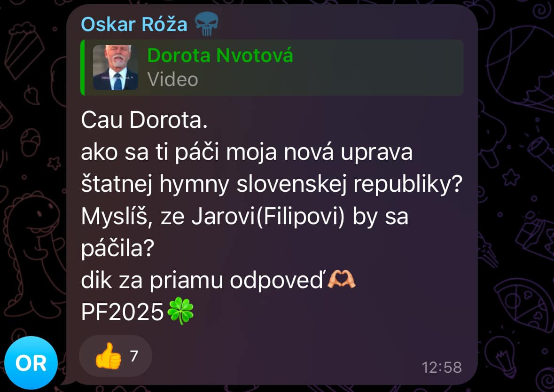Screen dimensions: 554x392
Task: Open the blue OR avatar
Action: click(x=31, y=363)
